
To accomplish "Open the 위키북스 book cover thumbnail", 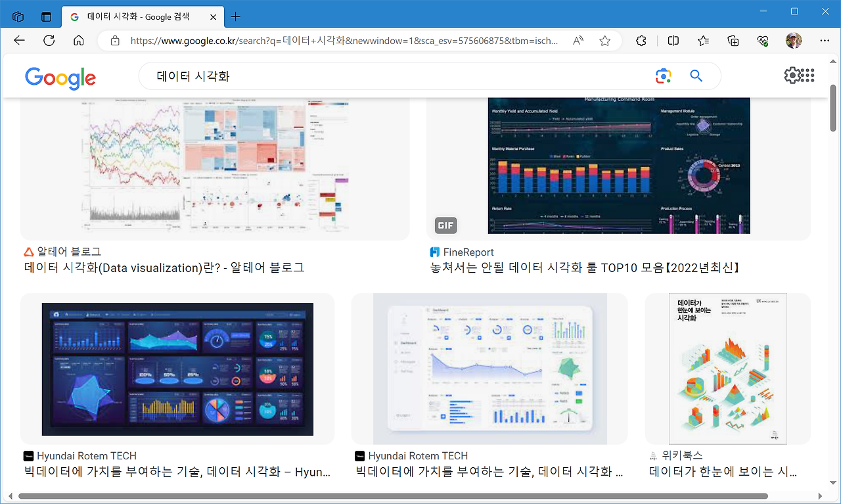I will [728, 369].
